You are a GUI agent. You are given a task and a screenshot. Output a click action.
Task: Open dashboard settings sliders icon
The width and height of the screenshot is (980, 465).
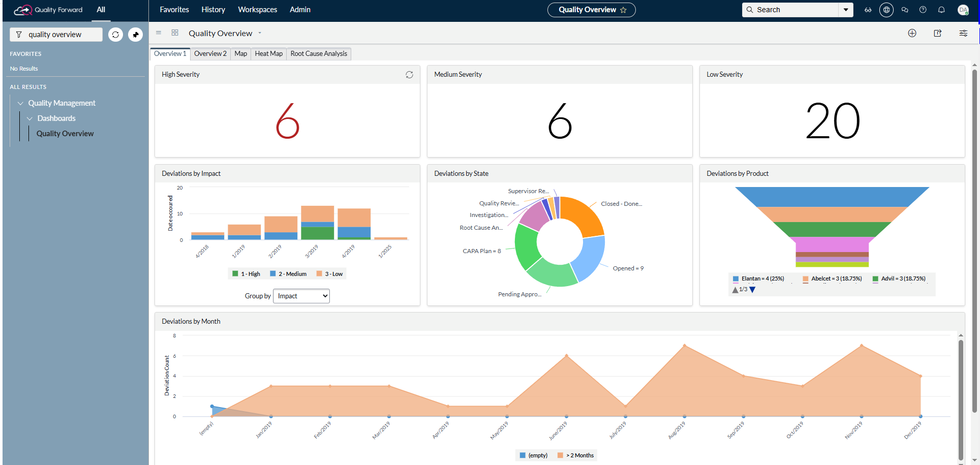963,33
